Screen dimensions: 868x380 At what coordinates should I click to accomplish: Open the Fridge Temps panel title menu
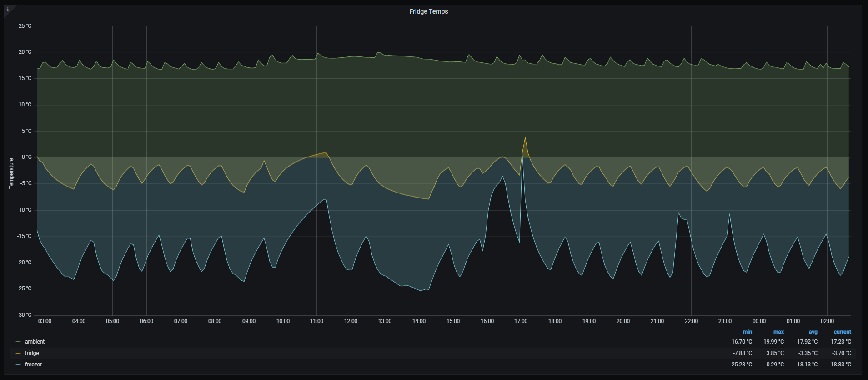tap(428, 11)
